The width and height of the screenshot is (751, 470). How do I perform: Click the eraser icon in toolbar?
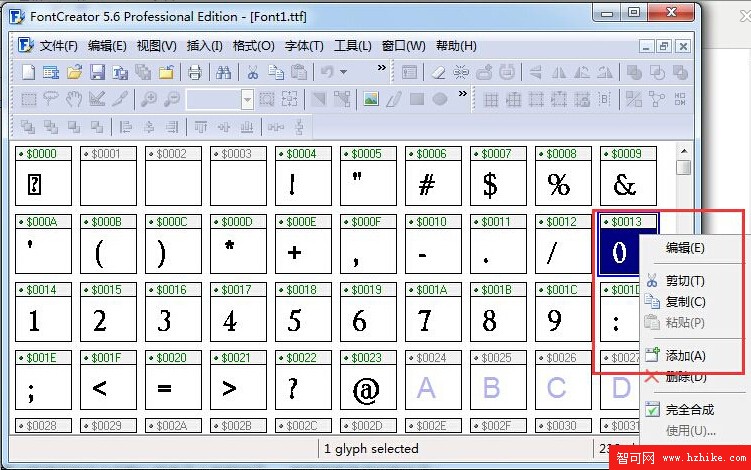pos(438,72)
